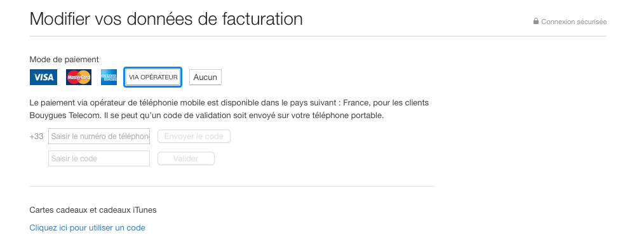This screenshot has width=644, height=247.
Task: Open the Cliquez ici pour utiliser un code link
Action: tap(87, 228)
